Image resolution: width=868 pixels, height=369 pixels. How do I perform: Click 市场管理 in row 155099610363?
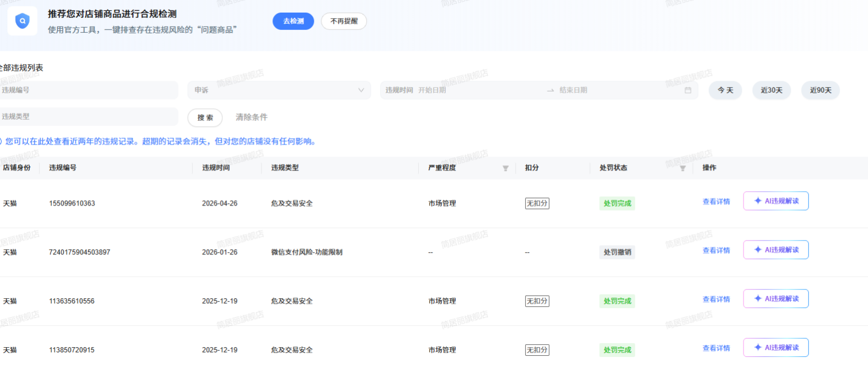click(x=442, y=204)
